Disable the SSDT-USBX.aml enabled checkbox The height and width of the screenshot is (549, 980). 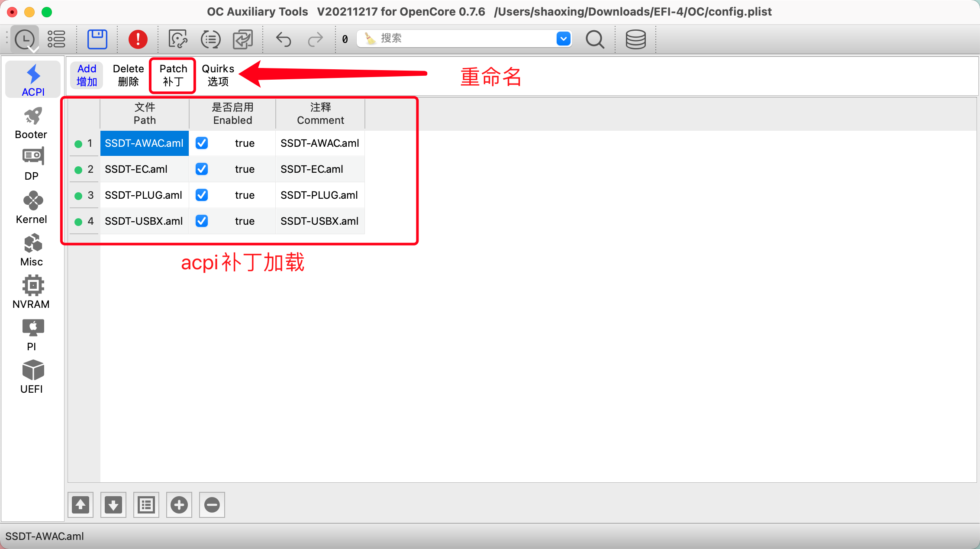[202, 221]
